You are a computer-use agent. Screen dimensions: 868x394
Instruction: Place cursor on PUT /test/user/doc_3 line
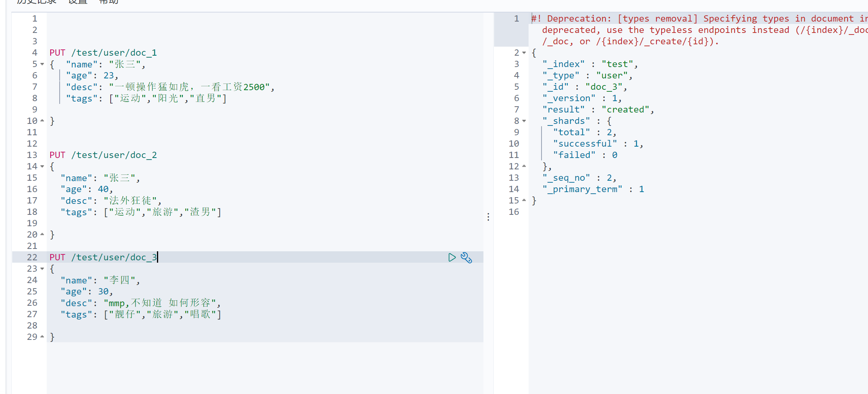pyautogui.click(x=103, y=257)
